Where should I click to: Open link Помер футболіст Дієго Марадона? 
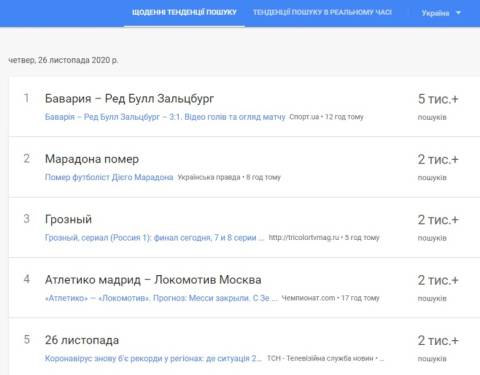tap(109, 177)
